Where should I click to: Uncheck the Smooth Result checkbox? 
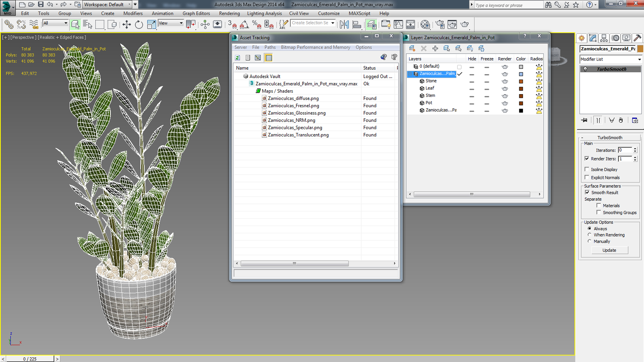[x=587, y=192]
